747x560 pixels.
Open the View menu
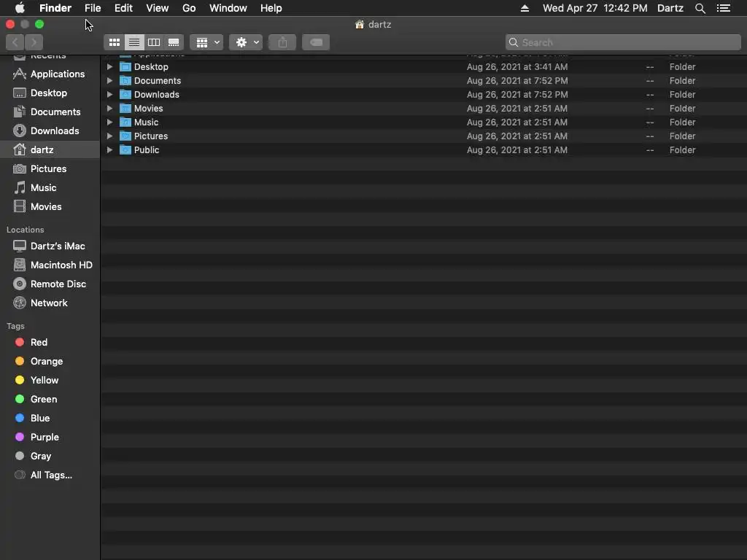point(158,8)
